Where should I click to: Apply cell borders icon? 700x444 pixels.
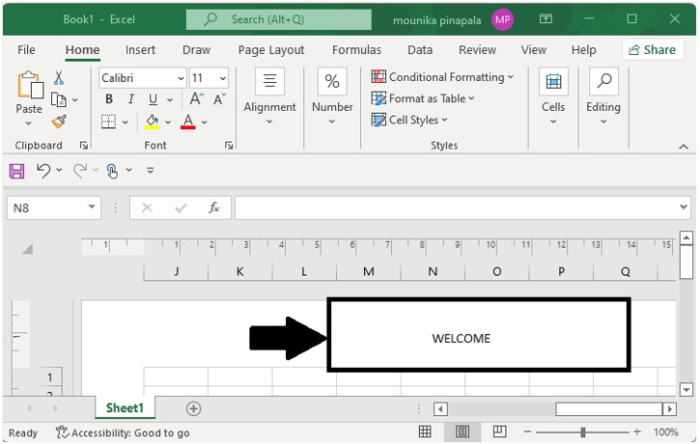click(108, 121)
